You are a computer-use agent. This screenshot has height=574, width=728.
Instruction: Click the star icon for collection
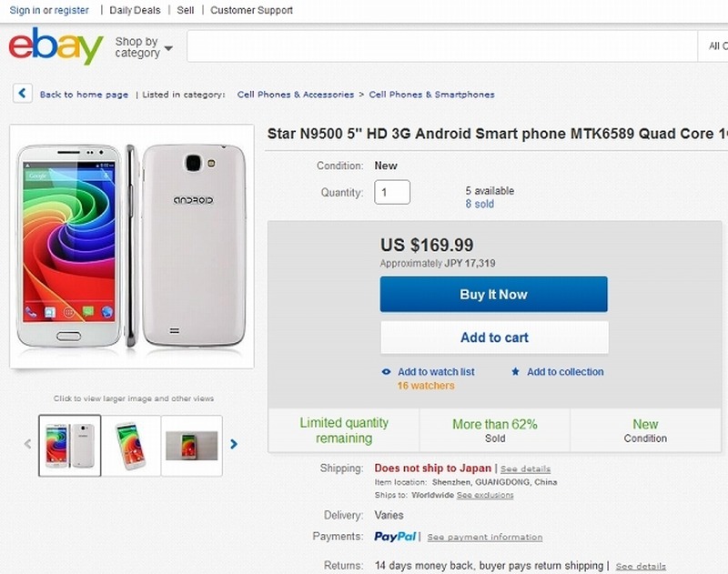tap(516, 372)
